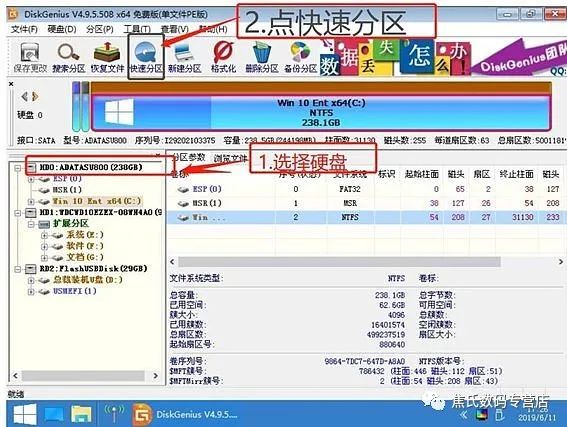This screenshot has width=567, height=427.
Task: Open the Help (帮助) menu
Action: coord(213,29)
